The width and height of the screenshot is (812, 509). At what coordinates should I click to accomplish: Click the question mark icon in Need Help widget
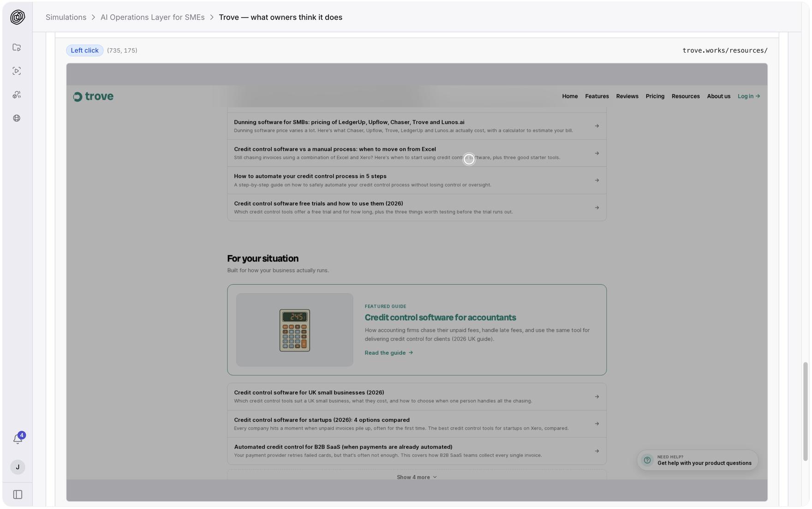click(647, 460)
